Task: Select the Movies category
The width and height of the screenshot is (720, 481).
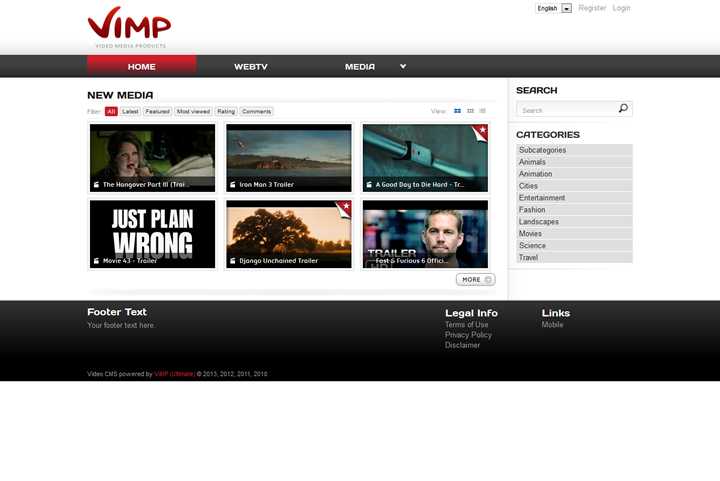Action: coord(574,234)
